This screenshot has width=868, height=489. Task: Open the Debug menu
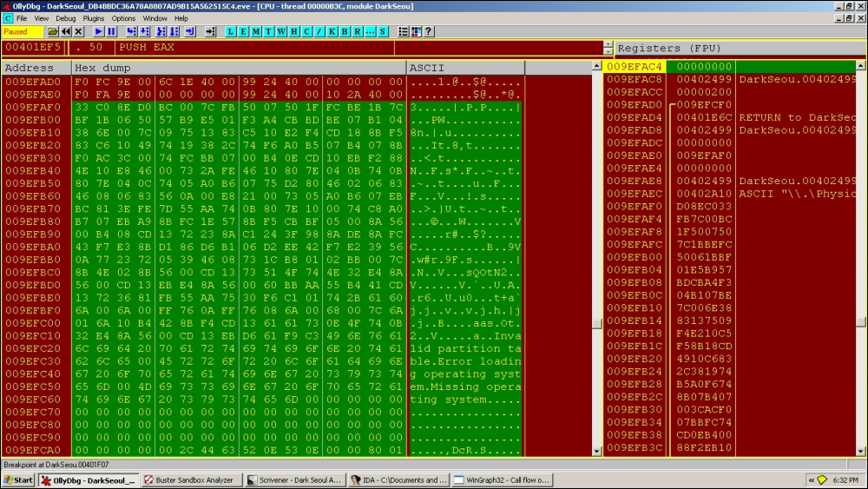point(65,18)
